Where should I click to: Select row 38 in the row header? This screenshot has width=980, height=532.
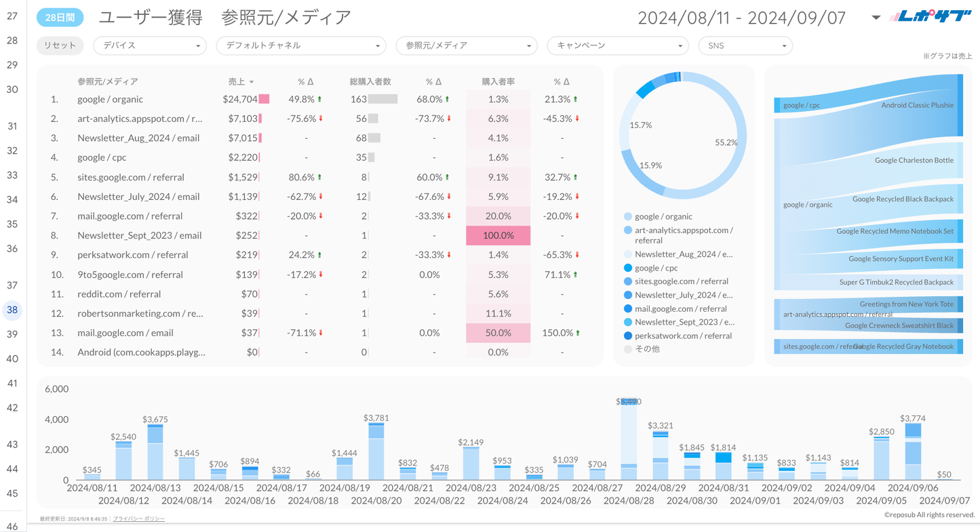[12, 310]
